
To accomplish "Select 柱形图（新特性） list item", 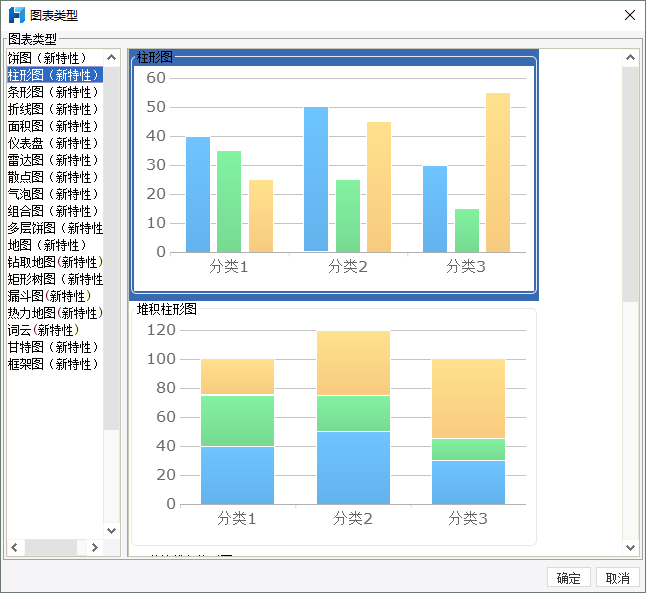I will [55, 75].
